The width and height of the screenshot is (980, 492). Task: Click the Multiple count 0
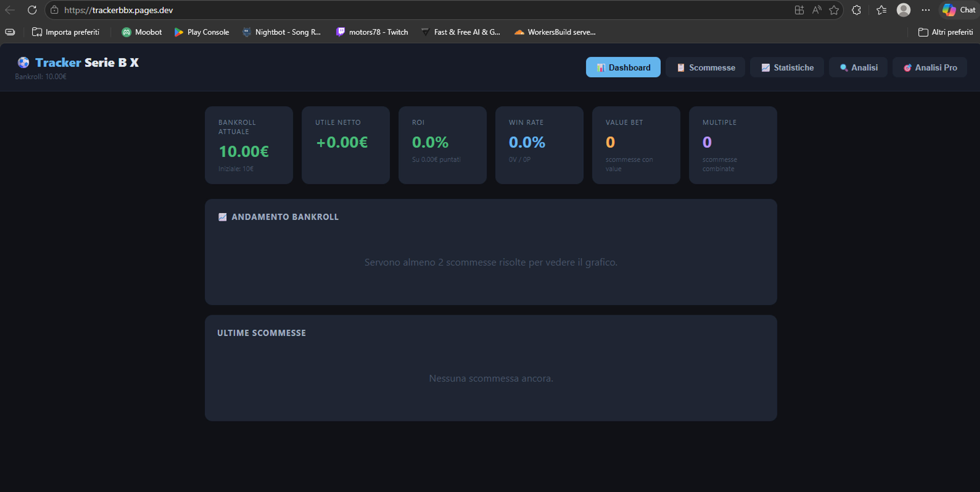707,143
